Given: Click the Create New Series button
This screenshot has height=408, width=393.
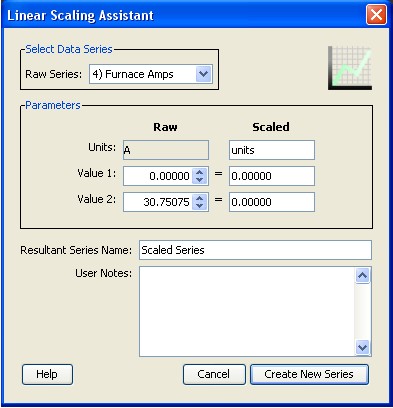Looking at the screenshot, I should pos(309,374).
